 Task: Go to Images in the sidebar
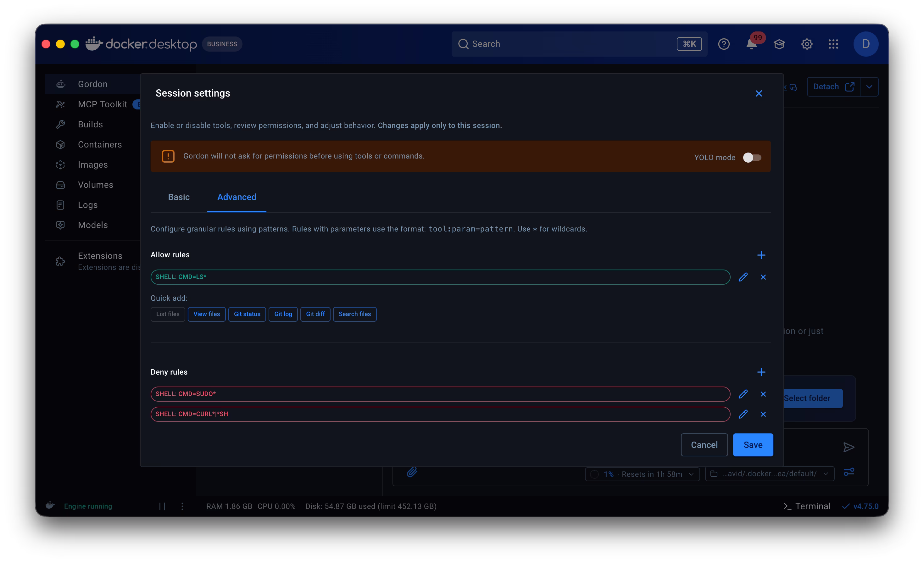click(93, 165)
